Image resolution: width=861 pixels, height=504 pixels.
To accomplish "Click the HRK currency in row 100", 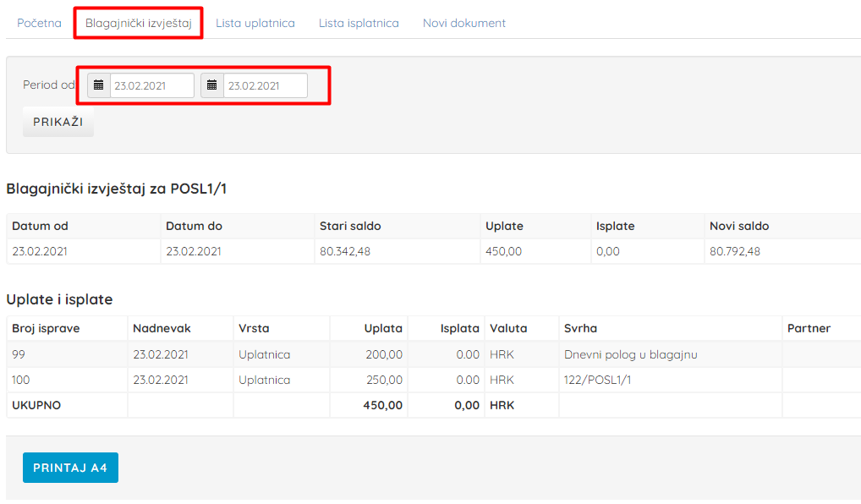I will click(x=502, y=380).
